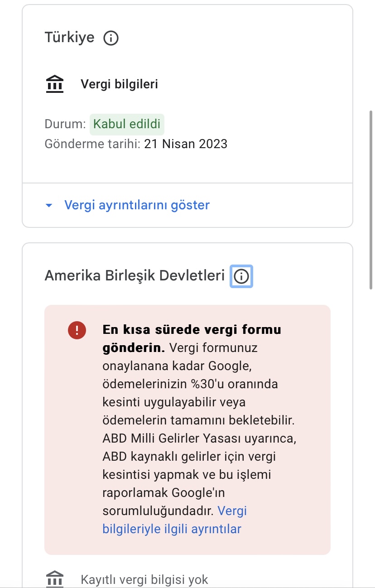Click the green Kabul edildi status badge
Screen dimensions: 375x588
click(x=127, y=125)
